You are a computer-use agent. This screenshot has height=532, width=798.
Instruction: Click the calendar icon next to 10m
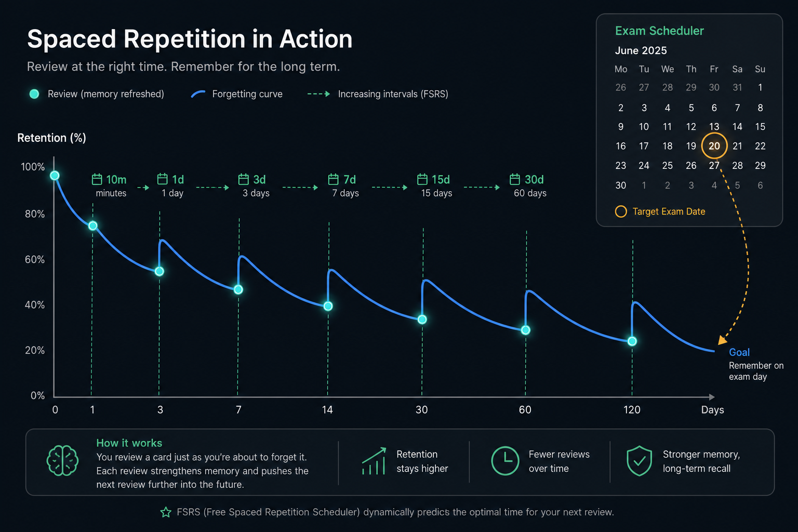(x=97, y=179)
